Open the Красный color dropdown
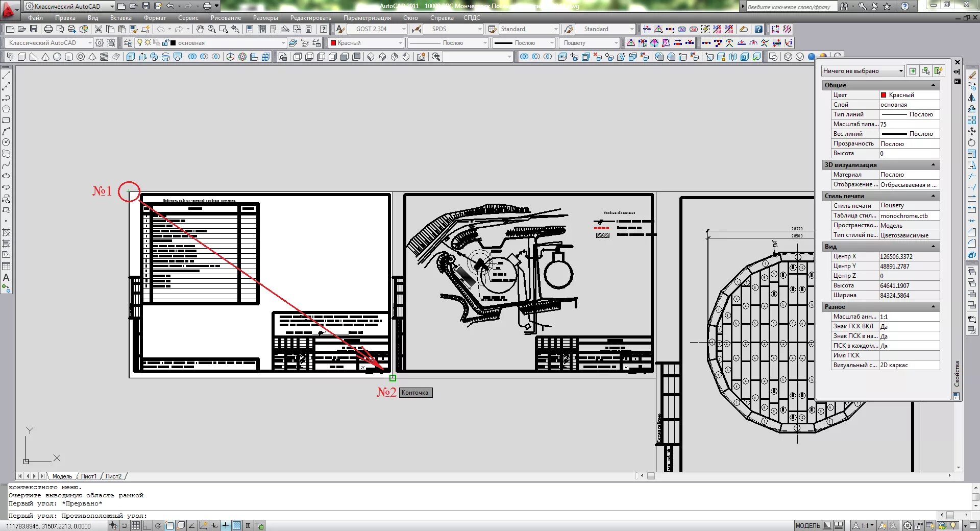 click(x=366, y=43)
